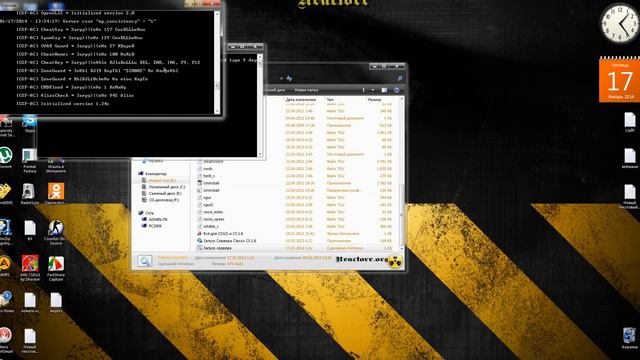Screen dimensions: 640x360
Task: Open the Корзина recycle bin icon
Action: [x=629, y=338]
